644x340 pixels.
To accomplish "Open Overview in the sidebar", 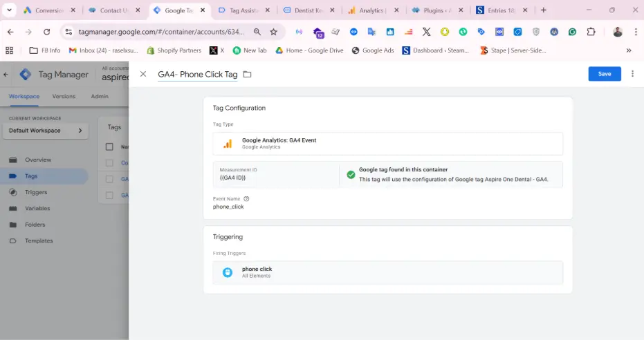I will click(38, 160).
